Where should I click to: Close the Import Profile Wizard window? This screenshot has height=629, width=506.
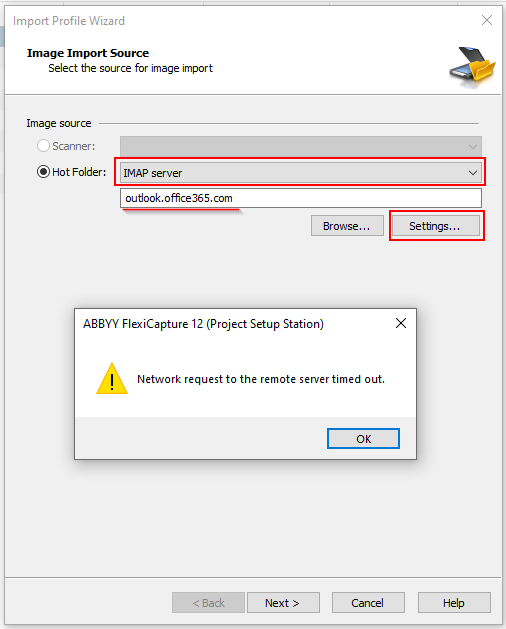[487, 20]
